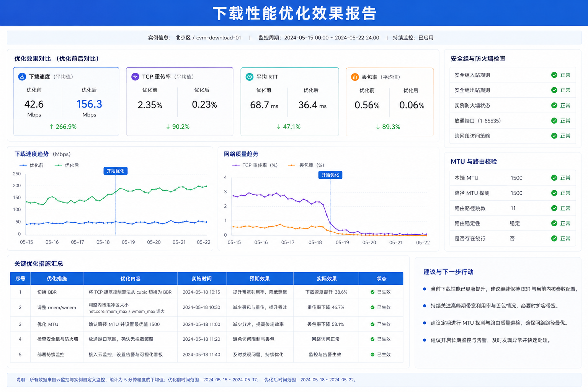
Task: Click green check icon for 是否存在绕行
Action: [x=554, y=238]
